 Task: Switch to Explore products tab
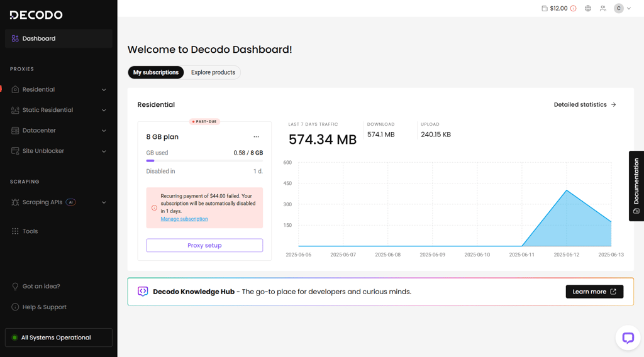[x=213, y=72]
